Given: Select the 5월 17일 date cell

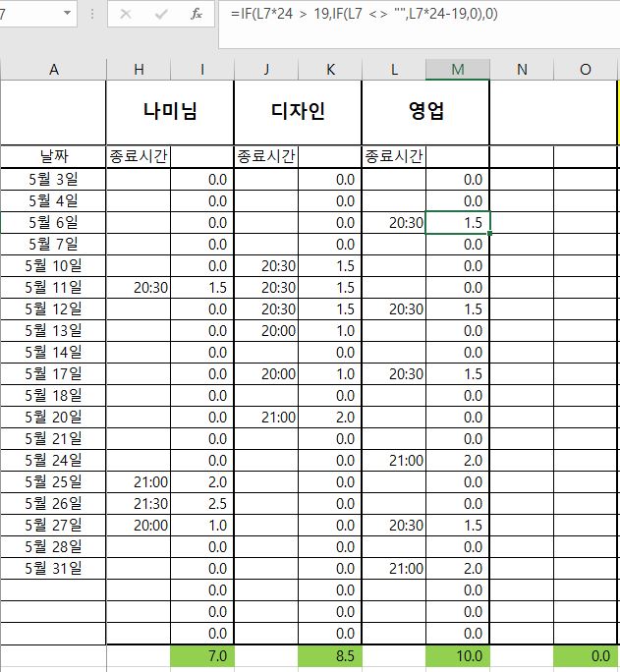Looking at the screenshot, I should [x=54, y=373].
